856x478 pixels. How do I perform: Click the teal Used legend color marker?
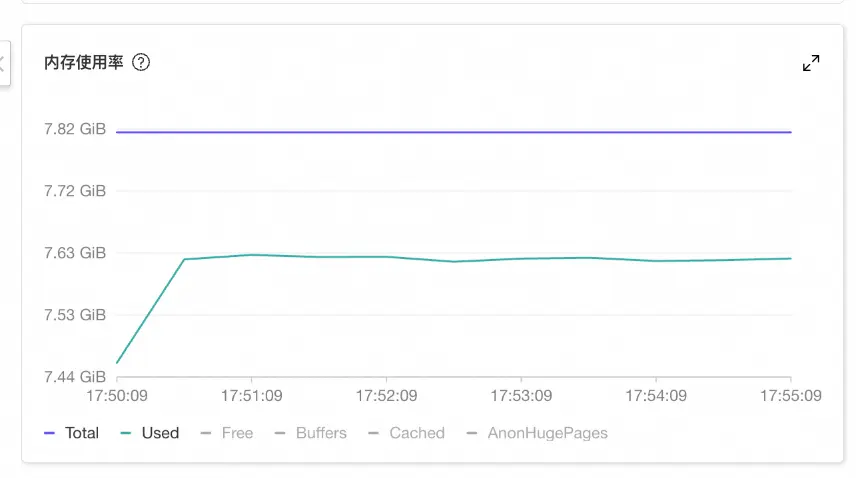point(126,433)
